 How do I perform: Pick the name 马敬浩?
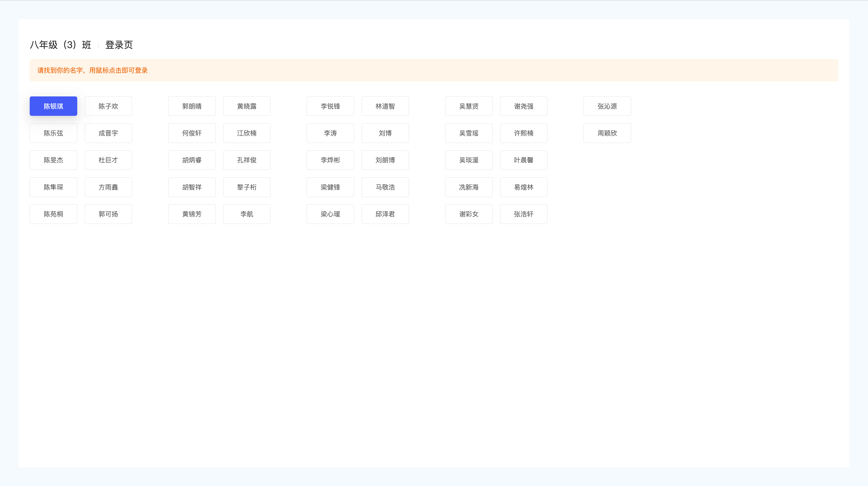385,187
